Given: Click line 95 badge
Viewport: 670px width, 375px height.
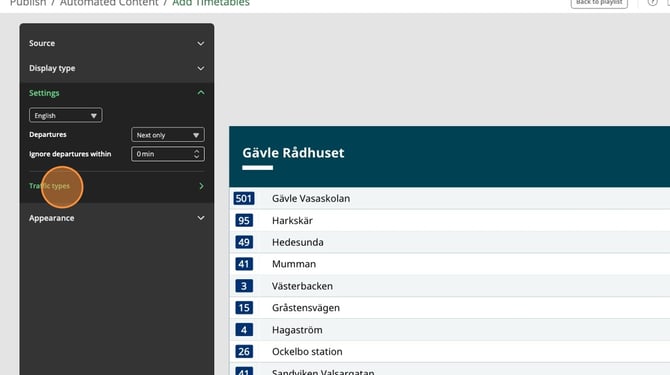Looking at the screenshot, I should coord(244,221).
